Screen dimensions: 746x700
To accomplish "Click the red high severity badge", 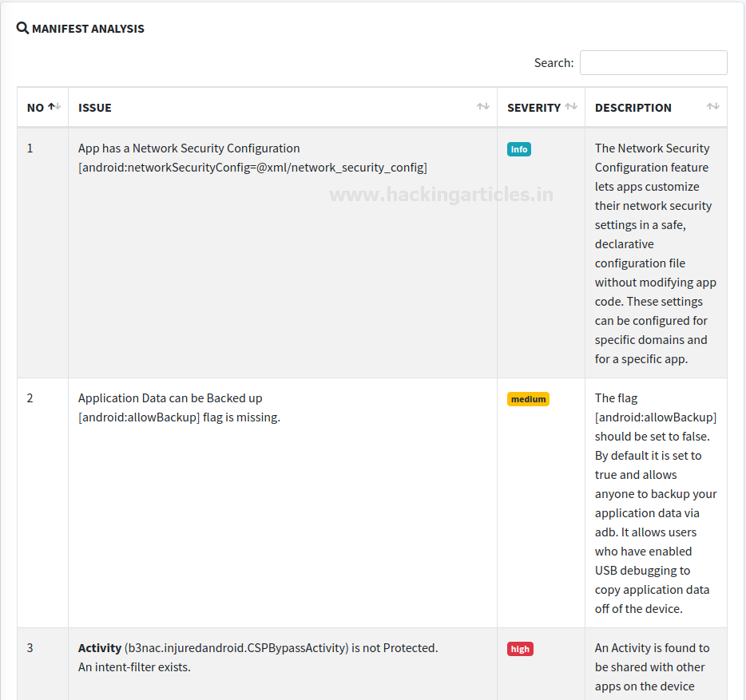I will (x=520, y=649).
